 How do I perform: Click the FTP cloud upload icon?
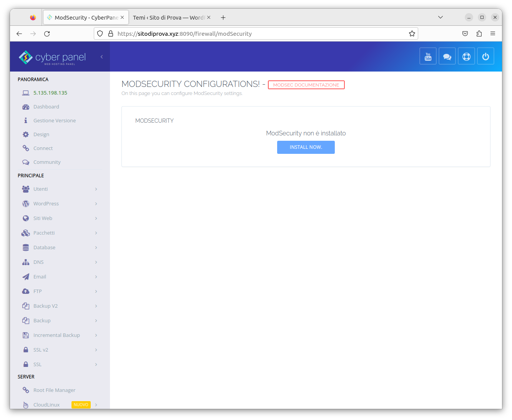tap(26, 291)
